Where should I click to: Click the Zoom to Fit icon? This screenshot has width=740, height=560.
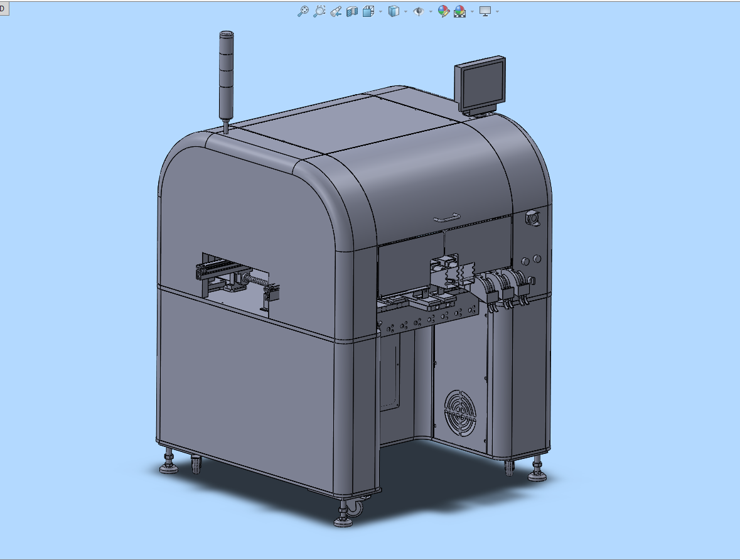coord(303,11)
